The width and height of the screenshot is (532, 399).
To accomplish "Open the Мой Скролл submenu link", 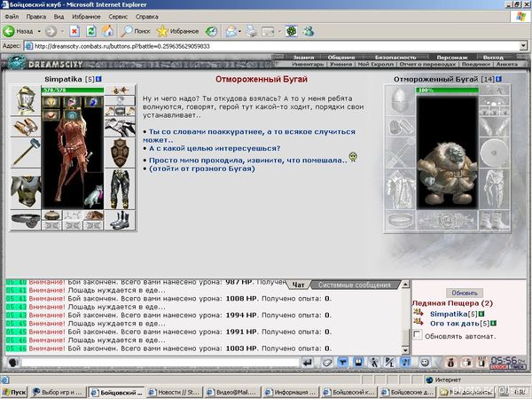I will [376, 64].
